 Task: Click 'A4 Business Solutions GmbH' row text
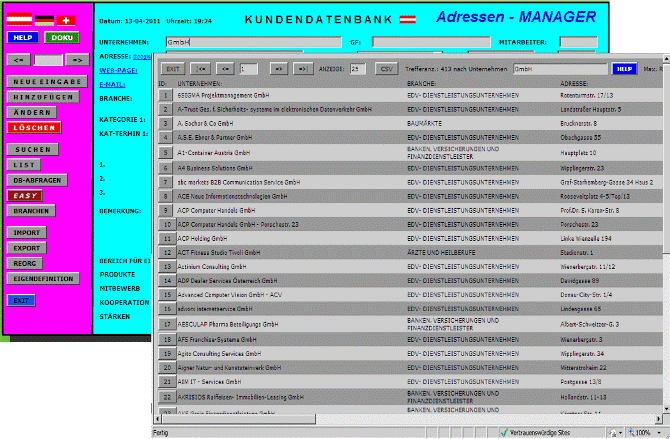(x=215, y=168)
